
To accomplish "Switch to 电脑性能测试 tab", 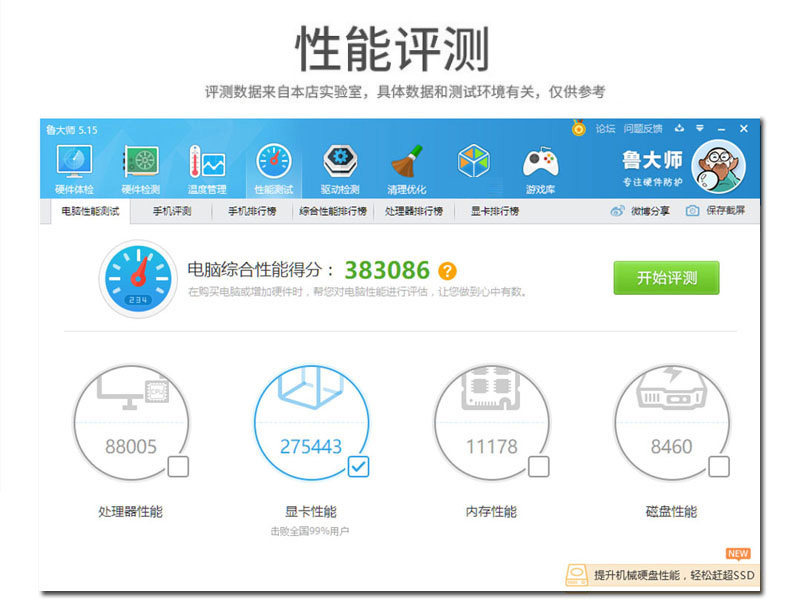I will (x=90, y=211).
